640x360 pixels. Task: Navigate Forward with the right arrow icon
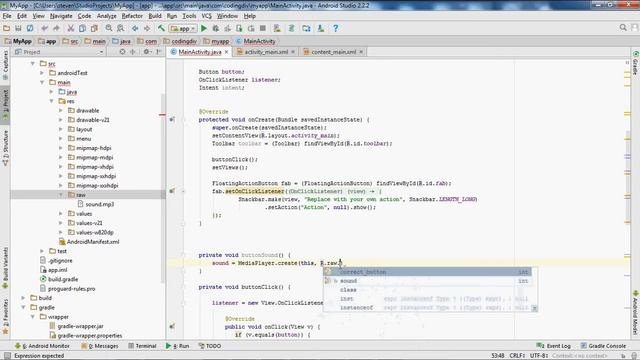[147, 28]
